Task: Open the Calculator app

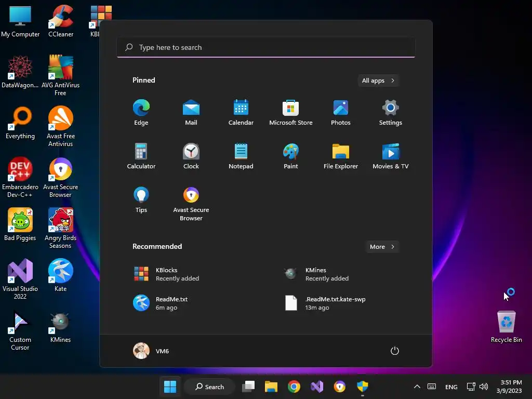Action: 141,156
